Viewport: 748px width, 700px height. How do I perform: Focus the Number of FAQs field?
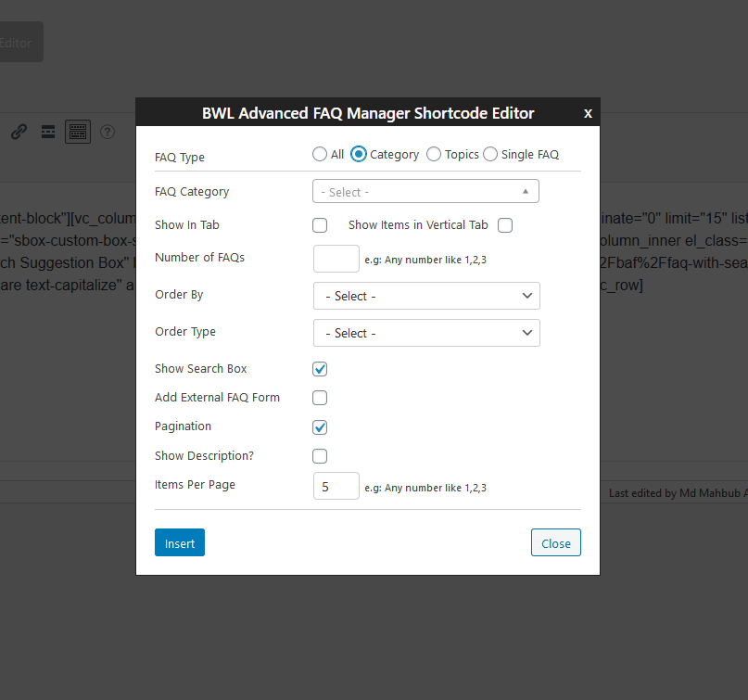(x=336, y=259)
